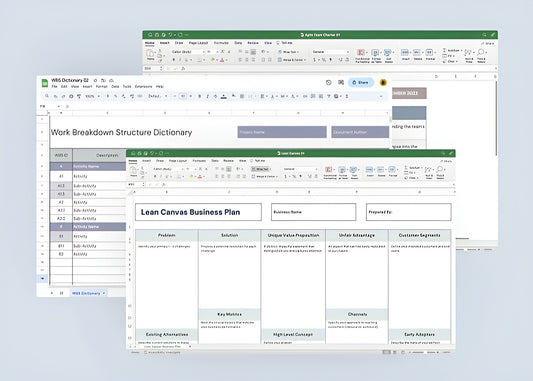Click font color swatch in Agile Team Charter ribbon
The width and height of the screenshot is (533, 381).
pos(222,60)
